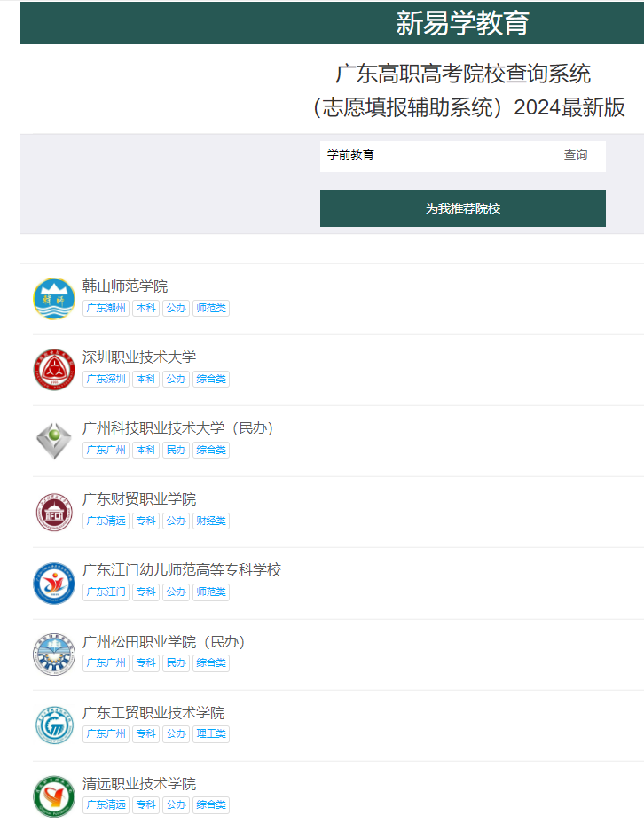The image size is (644, 831).
Task: Open the 广东财贸职业学院 school name
Action: coord(139,499)
